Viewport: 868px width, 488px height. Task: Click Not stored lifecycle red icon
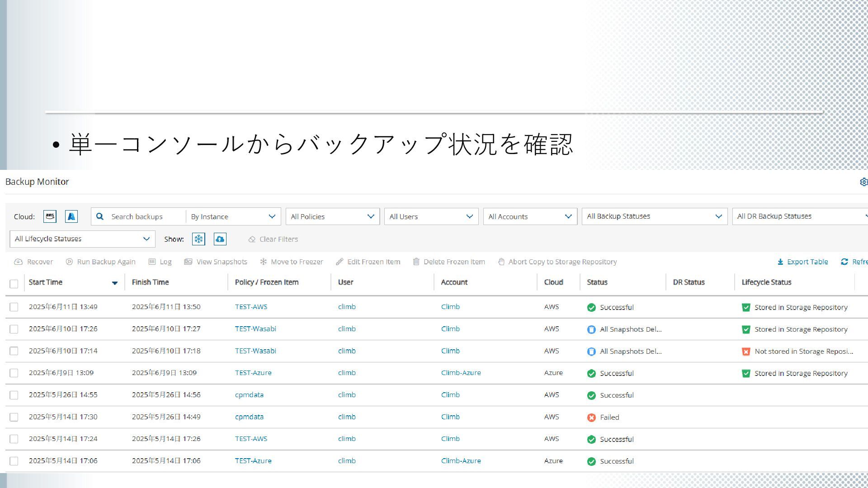click(746, 352)
